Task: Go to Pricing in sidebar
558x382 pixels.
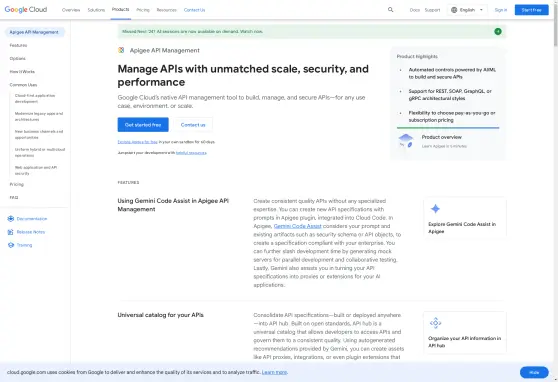Action: [x=16, y=184]
